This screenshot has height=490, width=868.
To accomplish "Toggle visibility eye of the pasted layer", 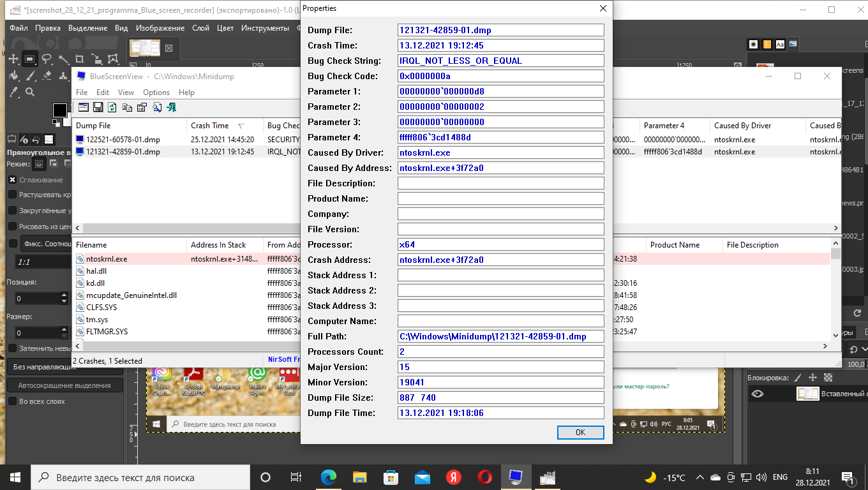I will tap(757, 394).
